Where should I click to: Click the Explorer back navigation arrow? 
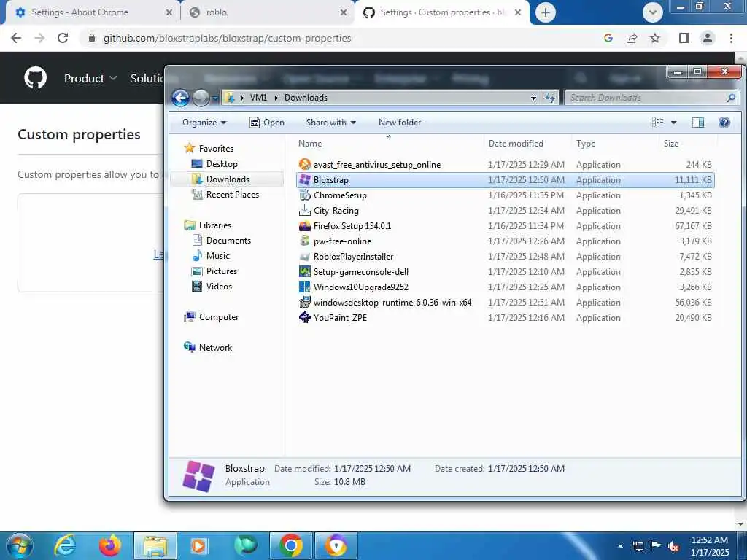(181, 98)
